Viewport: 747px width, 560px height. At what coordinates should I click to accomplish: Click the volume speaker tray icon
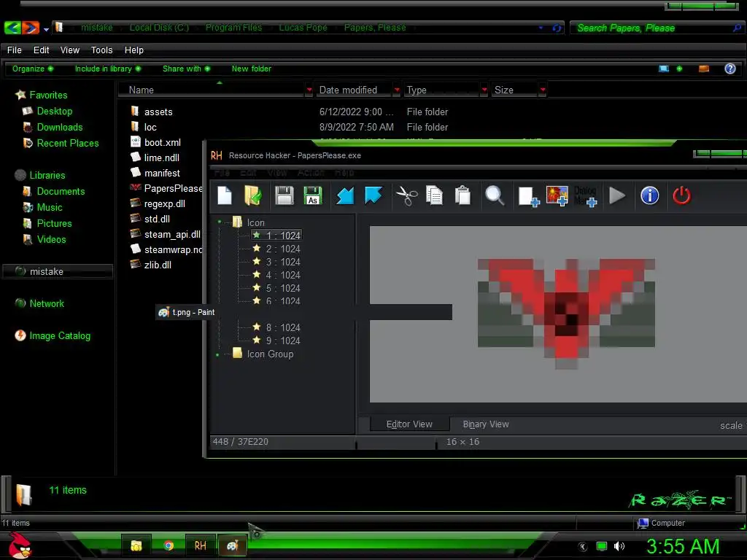[619, 546]
